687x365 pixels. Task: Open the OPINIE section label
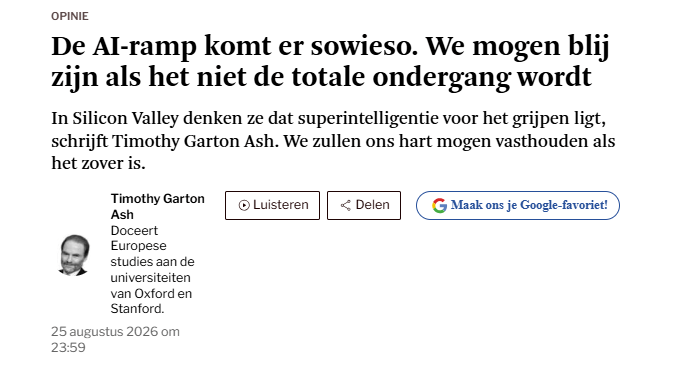[x=70, y=16]
